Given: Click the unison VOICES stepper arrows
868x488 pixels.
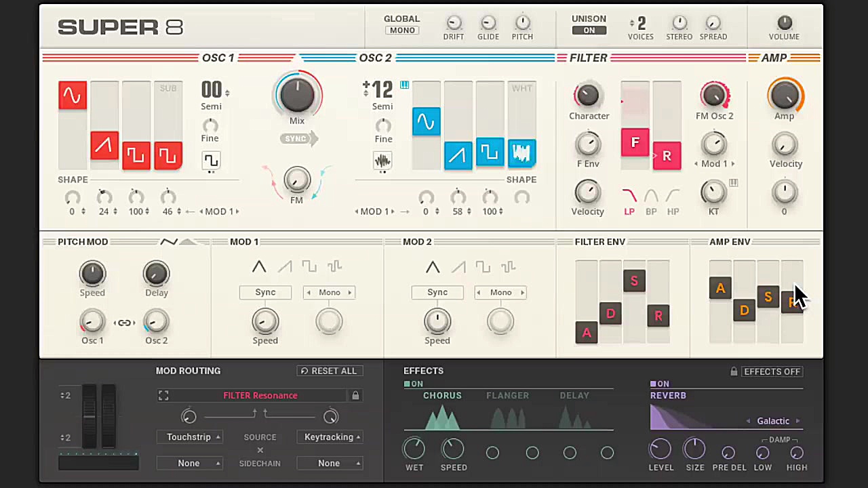Looking at the screenshot, I should (632, 24).
